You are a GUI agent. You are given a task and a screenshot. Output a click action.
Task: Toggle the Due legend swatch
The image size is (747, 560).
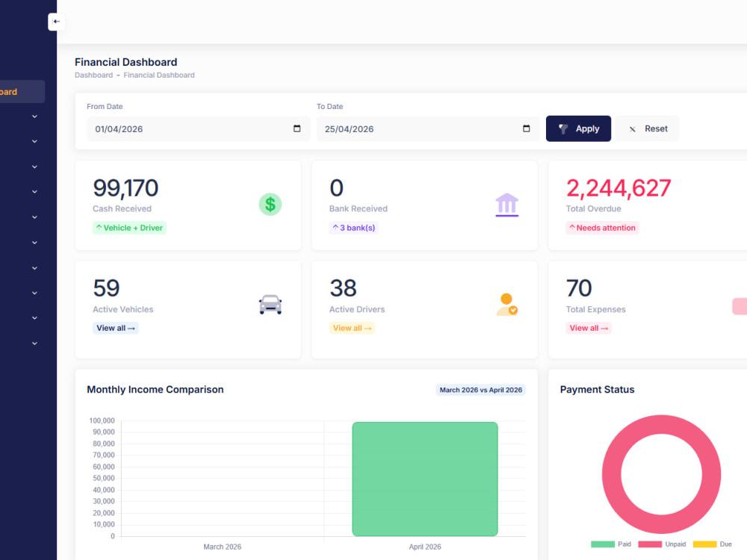pyautogui.click(x=704, y=544)
